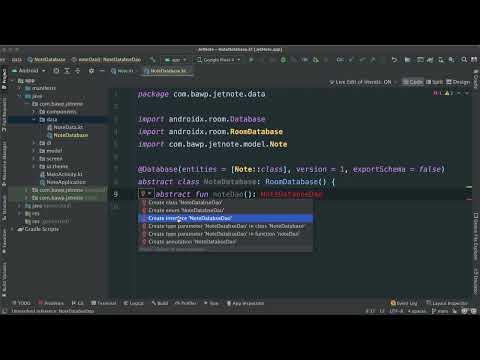Viewport: 480px width, 360px height.
Task: Open the Event Log panel
Action: tap(404, 303)
